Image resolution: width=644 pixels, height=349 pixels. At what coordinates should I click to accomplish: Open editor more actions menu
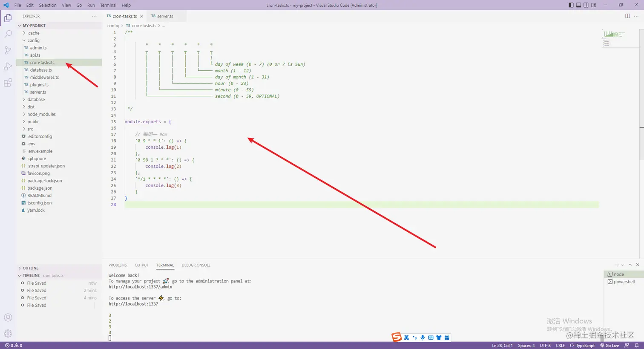637,16
